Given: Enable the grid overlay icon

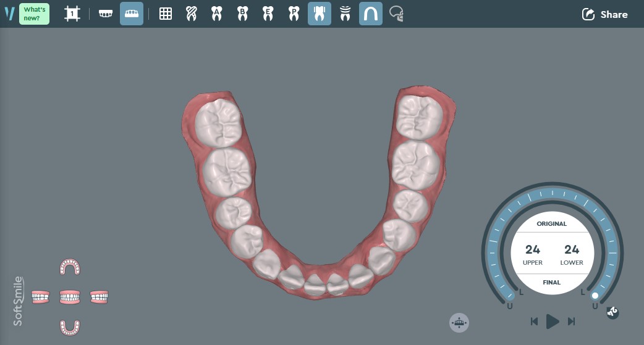Looking at the screenshot, I should [166, 14].
